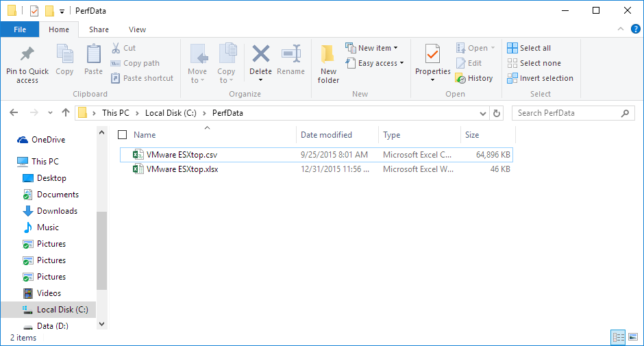Navigate up one folder level
This screenshot has height=346, width=644.
point(66,112)
